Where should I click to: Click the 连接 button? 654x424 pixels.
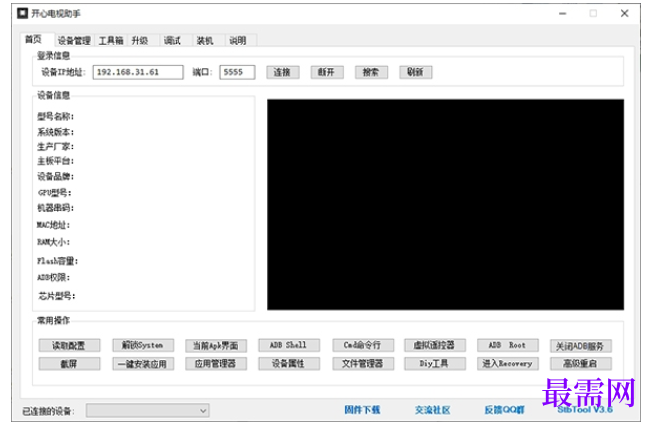point(282,72)
